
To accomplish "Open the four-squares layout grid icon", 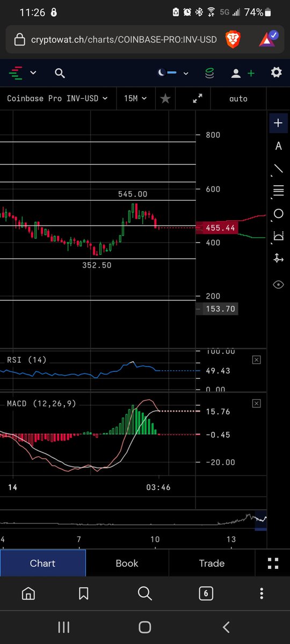I will point(273,563).
